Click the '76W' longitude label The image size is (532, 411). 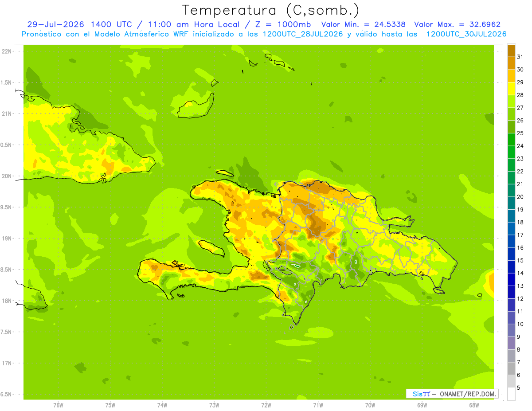click(58, 405)
